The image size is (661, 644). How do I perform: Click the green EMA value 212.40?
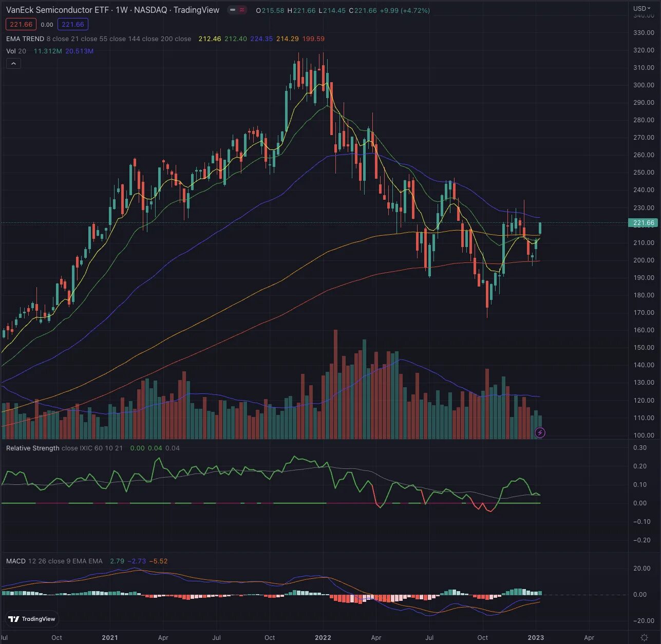pos(236,39)
